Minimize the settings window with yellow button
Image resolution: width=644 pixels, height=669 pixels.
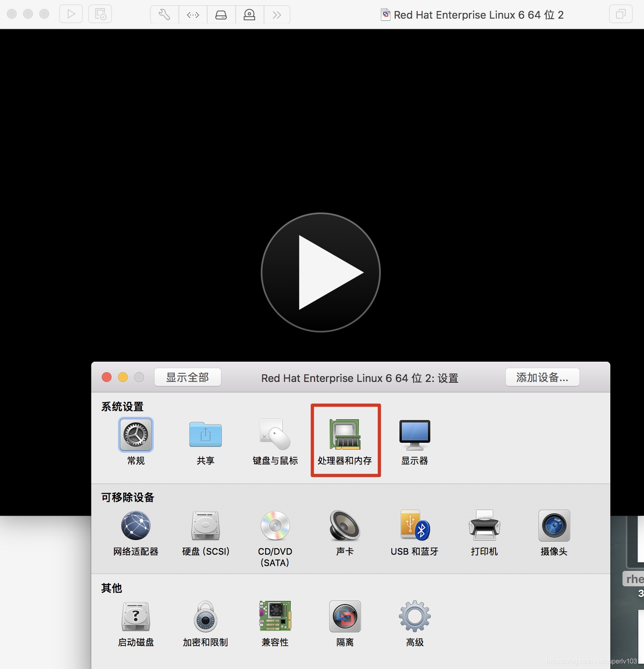[x=123, y=377]
